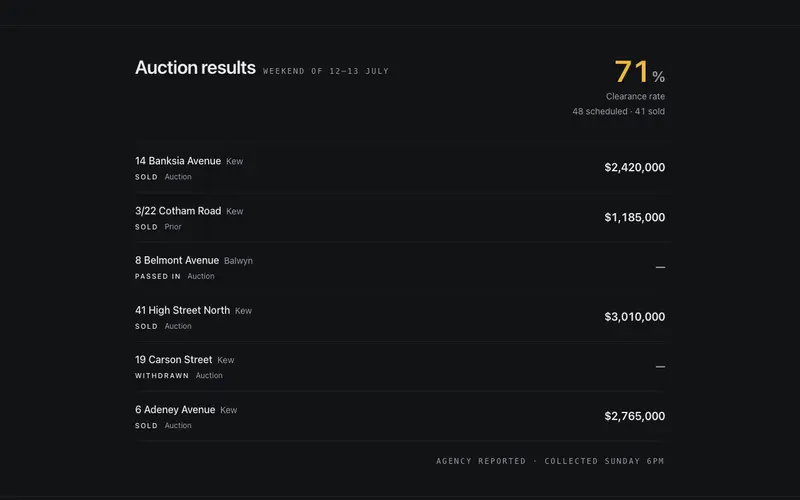Viewport: 800px width, 500px height.
Task: Select the 19 Carson Street entry
Action: 400,367
